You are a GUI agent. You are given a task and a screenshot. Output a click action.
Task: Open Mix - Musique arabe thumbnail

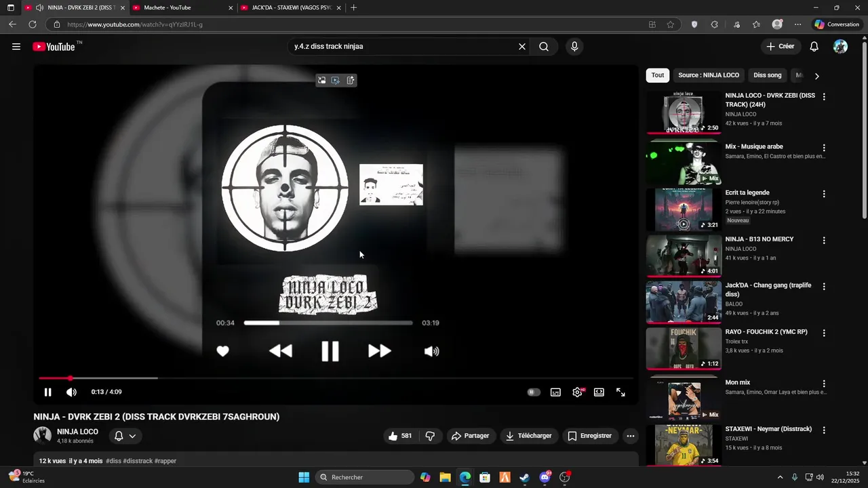pyautogui.click(x=684, y=163)
